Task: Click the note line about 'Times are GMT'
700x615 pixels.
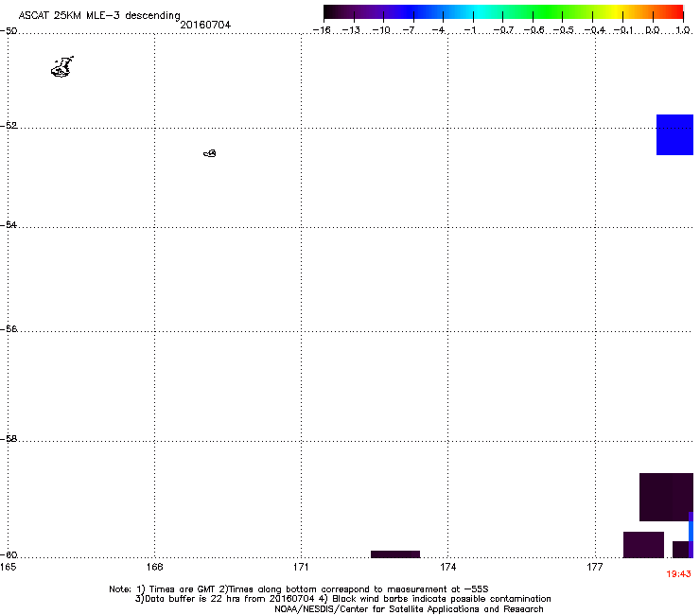Action: 299,589
